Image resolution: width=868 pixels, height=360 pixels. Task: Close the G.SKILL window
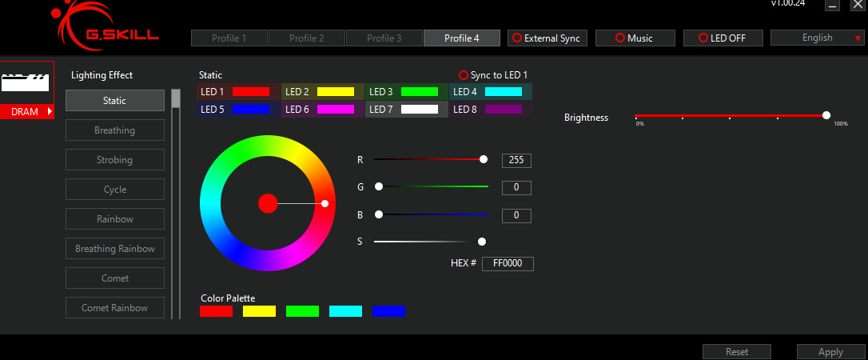click(857, 5)
